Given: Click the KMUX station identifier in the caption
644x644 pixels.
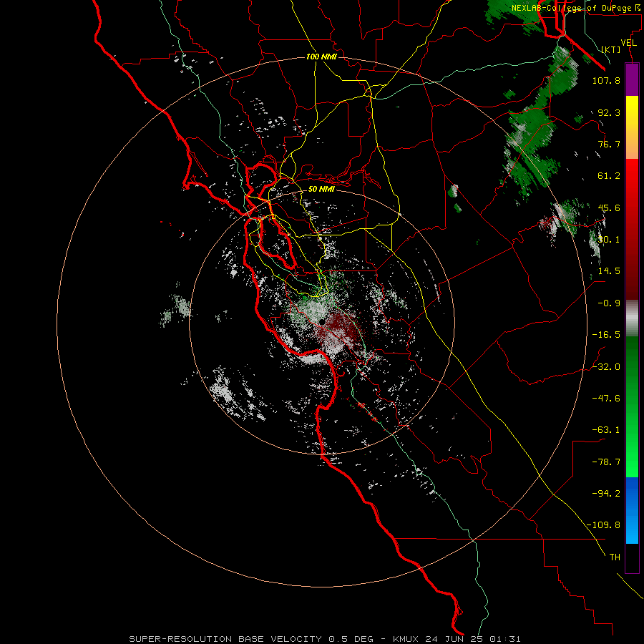Looking at the screenshot, I should click(407, 639).
